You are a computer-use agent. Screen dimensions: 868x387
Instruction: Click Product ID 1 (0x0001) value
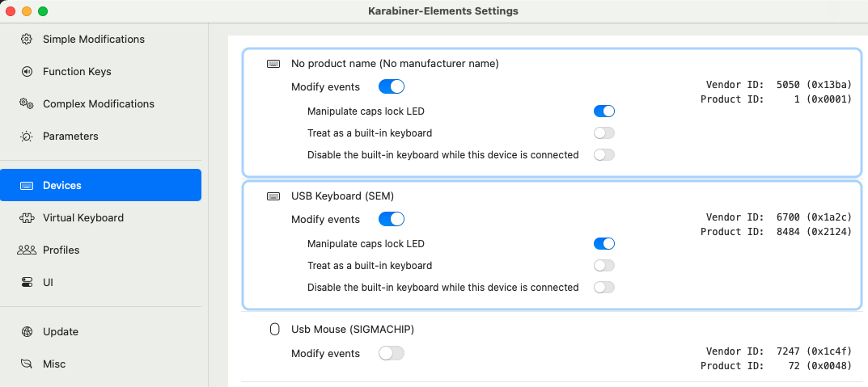823,99
